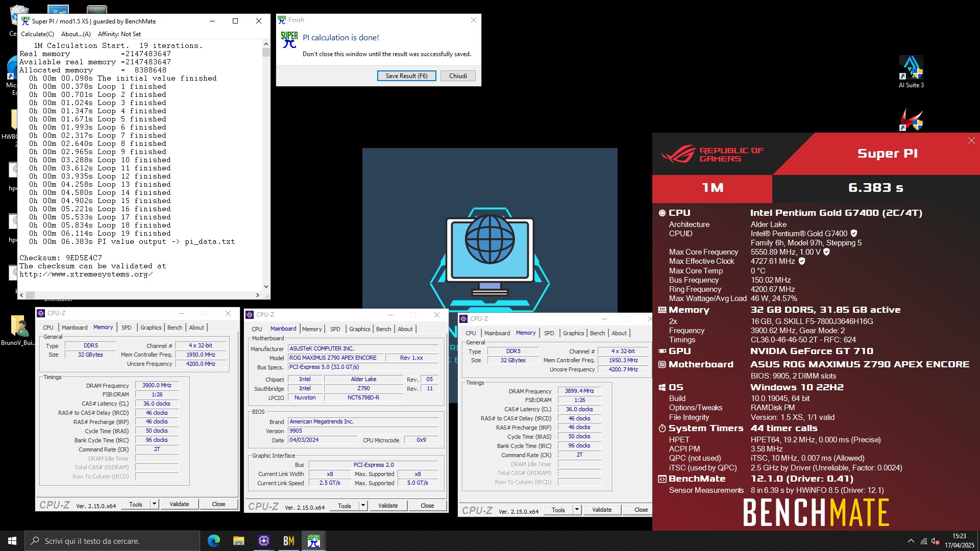Screen dimensions: 980x551
Task: Click Save Result (F6) button
Action: coord(406,76)
